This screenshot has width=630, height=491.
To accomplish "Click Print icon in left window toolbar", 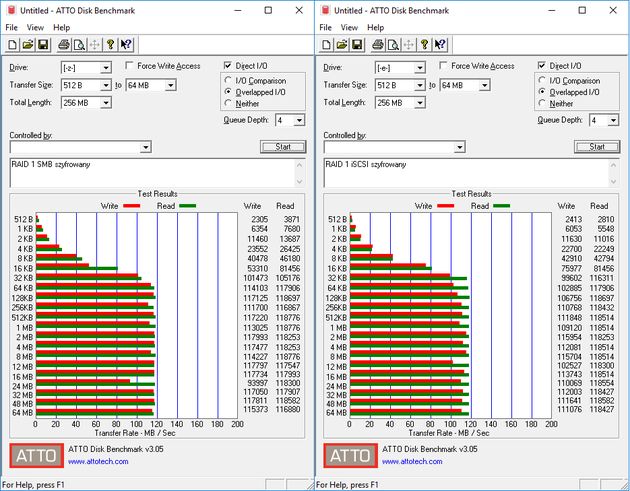I will 64,45.
